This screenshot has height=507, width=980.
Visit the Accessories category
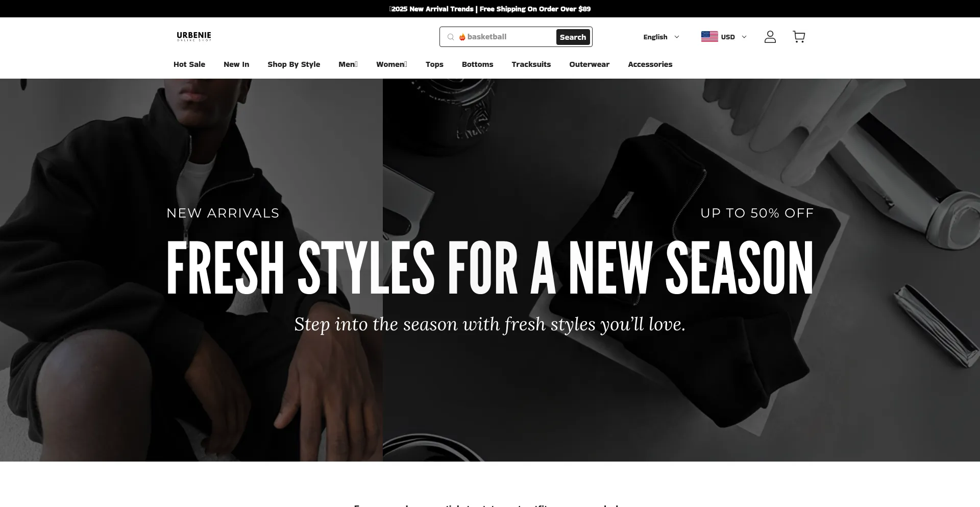tap(650, 64)
